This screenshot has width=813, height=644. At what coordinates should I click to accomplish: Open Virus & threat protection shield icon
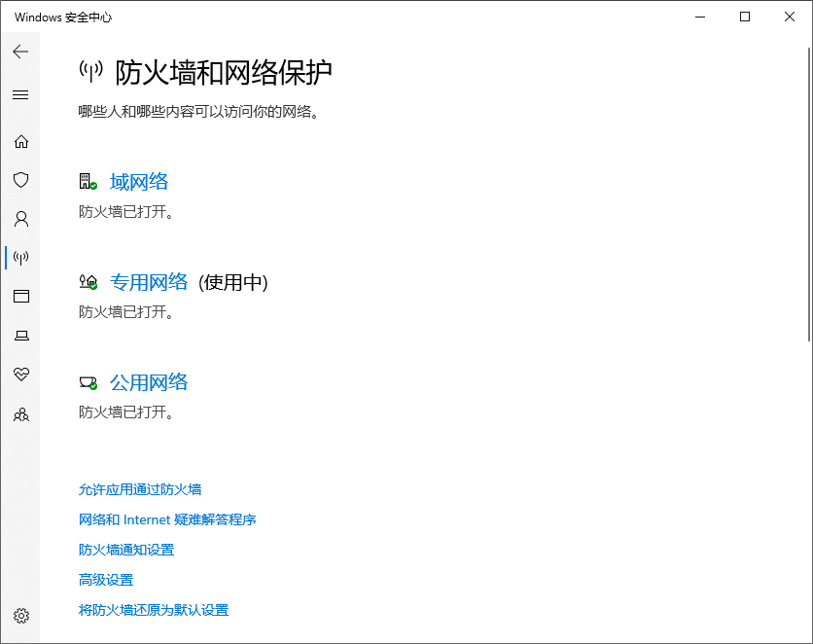click(20, 180)
